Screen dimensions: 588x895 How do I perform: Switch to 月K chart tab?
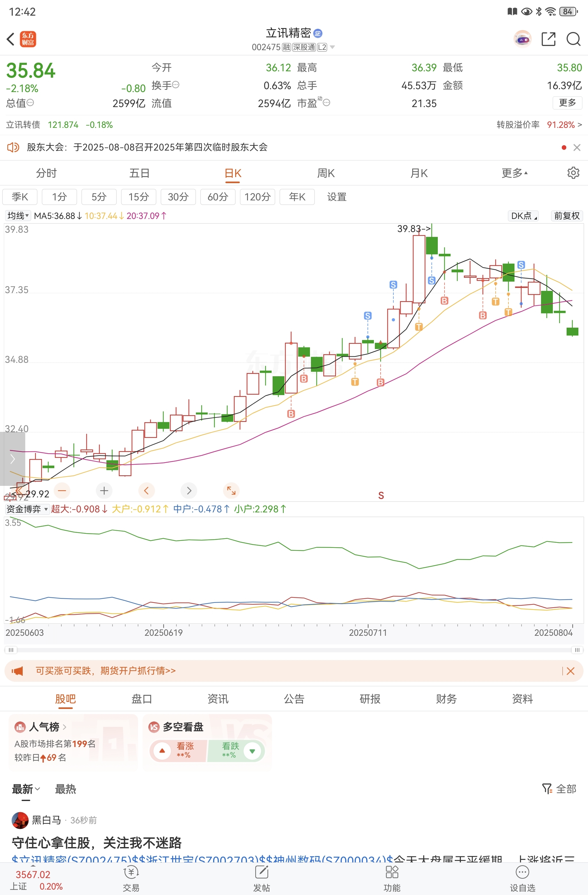point(419,173)
